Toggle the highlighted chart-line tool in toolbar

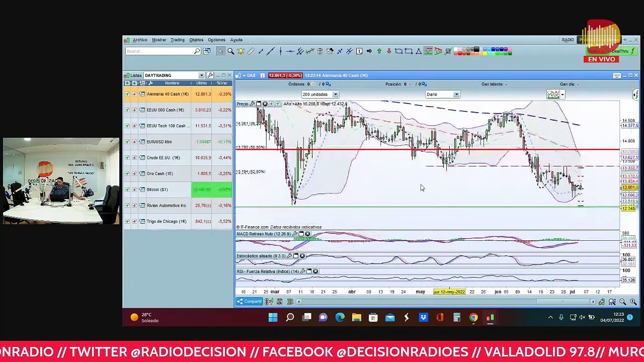[428, 51]
